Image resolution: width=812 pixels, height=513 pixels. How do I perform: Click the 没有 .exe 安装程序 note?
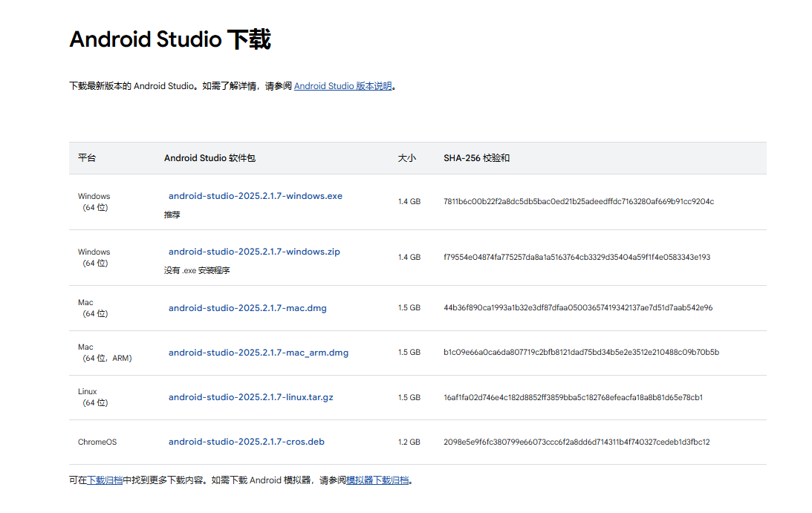(197, 270)
